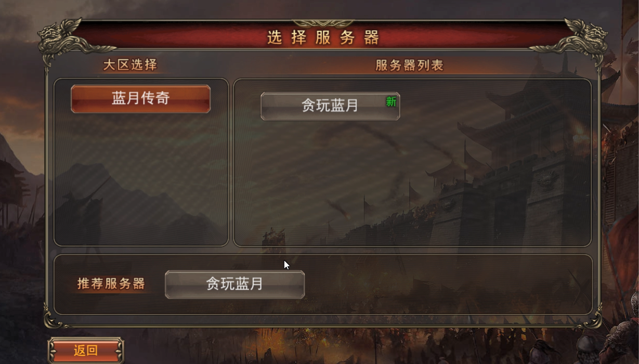Click the green 新 badge on the server
Screen dimensions: 639x364
tap(391, 102)
